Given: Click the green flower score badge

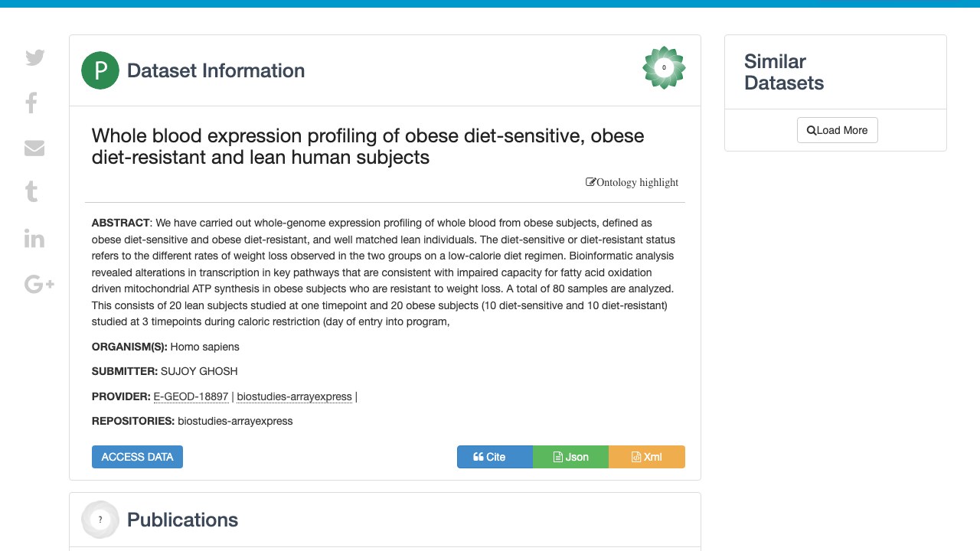Looking at the screenshot, I should tap(664, 67).
